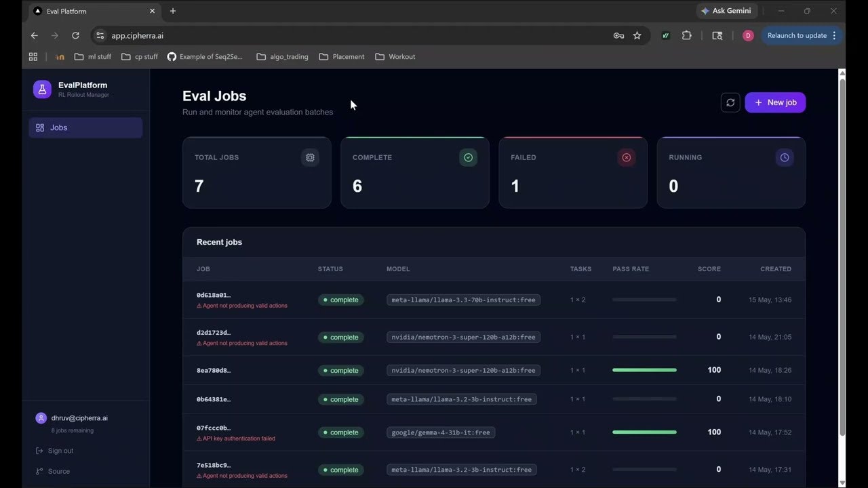The width and height of the screenshot is (868, 488).
Task: Open Jobs in the sidebar
Action: (85, 127)
